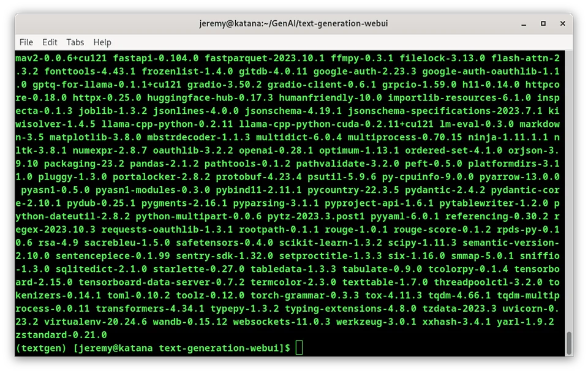This screenshot has width=588, height=373.
Task: Open the Edit menu
Action: click(50, 42)
